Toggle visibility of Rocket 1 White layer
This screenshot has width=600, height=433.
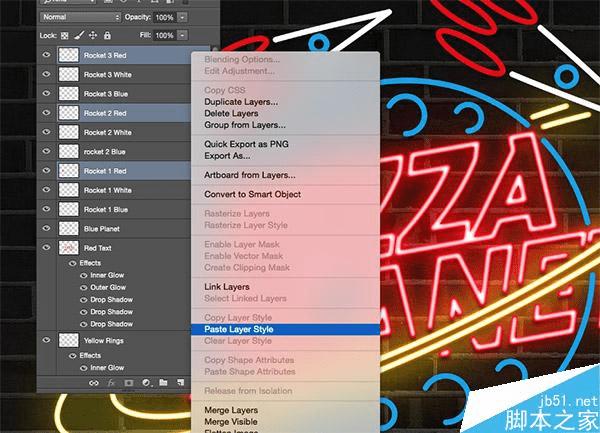click(46, 190)
